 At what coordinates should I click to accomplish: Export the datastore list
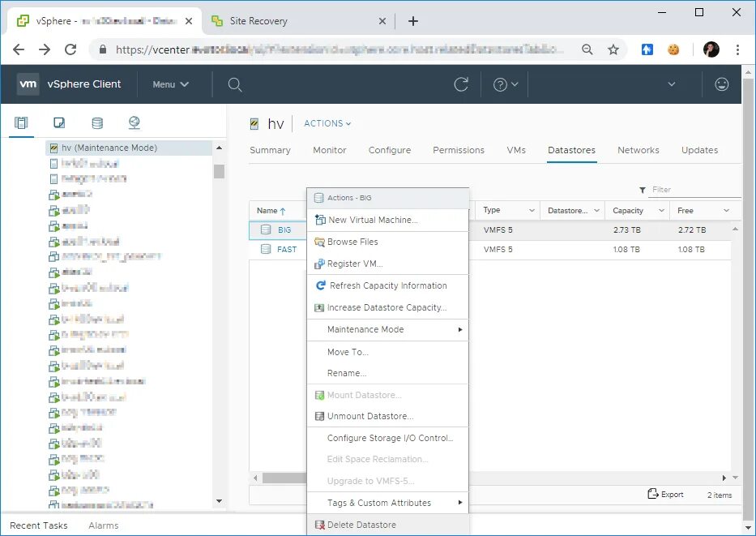665,494
